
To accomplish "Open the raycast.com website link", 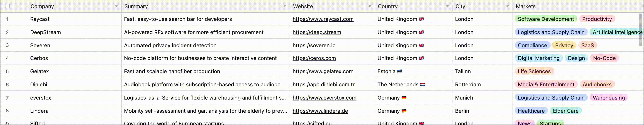I will pyautogui.click(x=323, y=19).
